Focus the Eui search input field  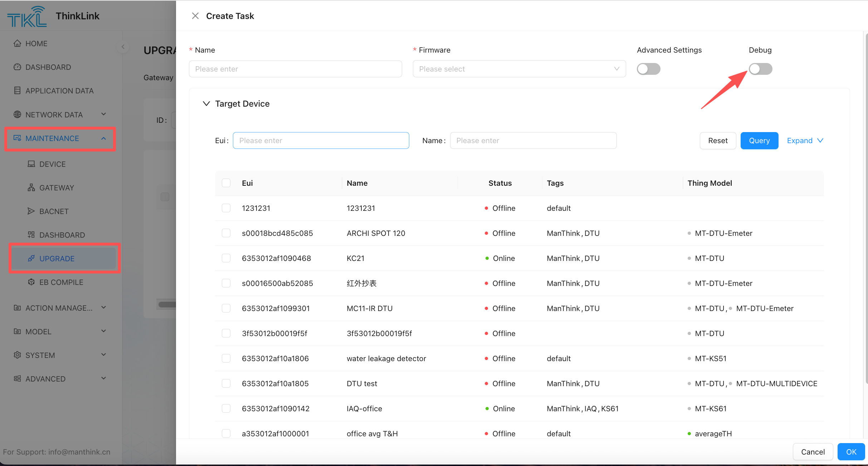click(321, 140)
